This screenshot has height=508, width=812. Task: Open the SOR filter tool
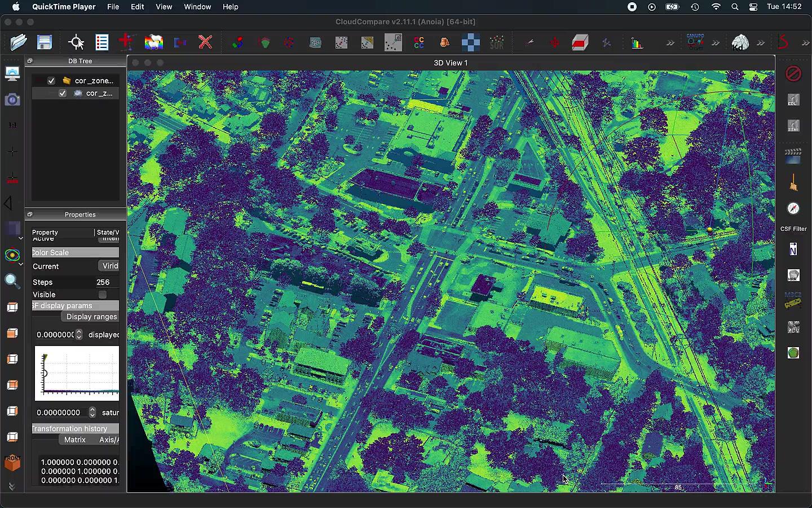(x=497, y=43)
